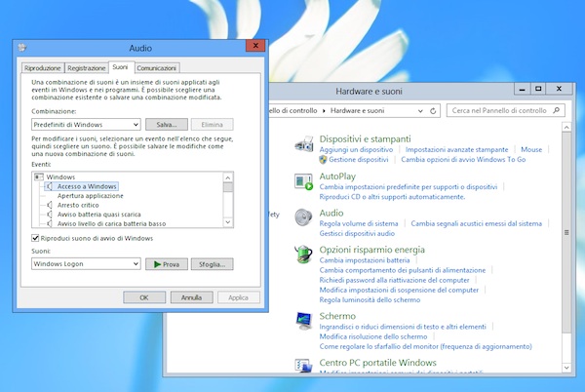This screenshot has height=392, width=585.
Task: Select Avviso livello di carica batteria basso
Action: (111, 223)
